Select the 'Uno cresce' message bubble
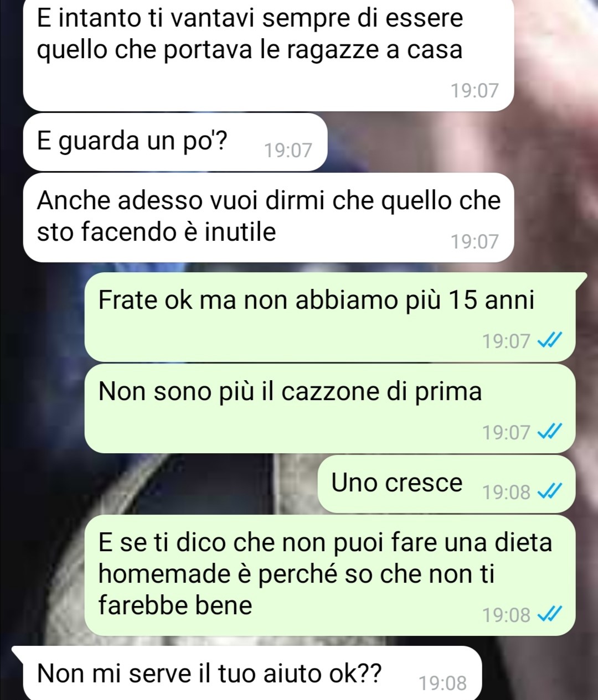This screenshot has width=598, height=700. (447, 484)
